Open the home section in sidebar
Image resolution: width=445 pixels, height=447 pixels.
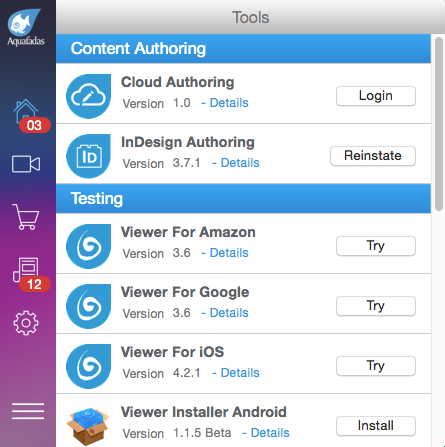(25, 112)
